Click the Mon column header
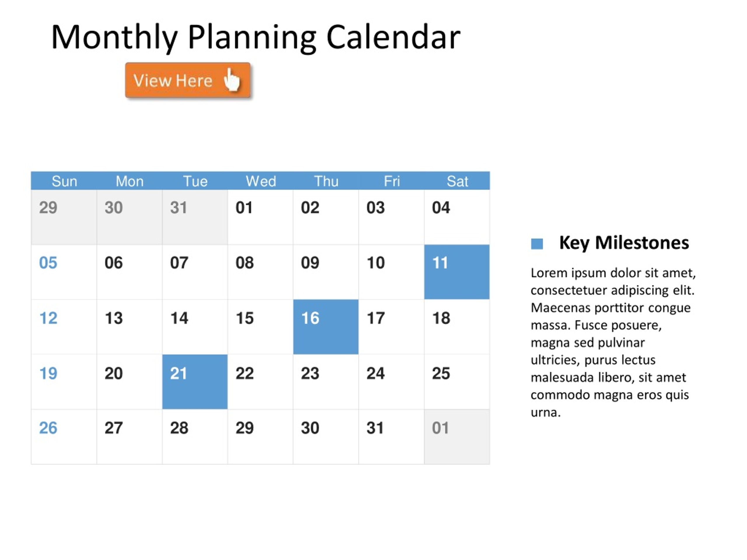This screenshot has width=747, height=560. [x=130, y=181]
